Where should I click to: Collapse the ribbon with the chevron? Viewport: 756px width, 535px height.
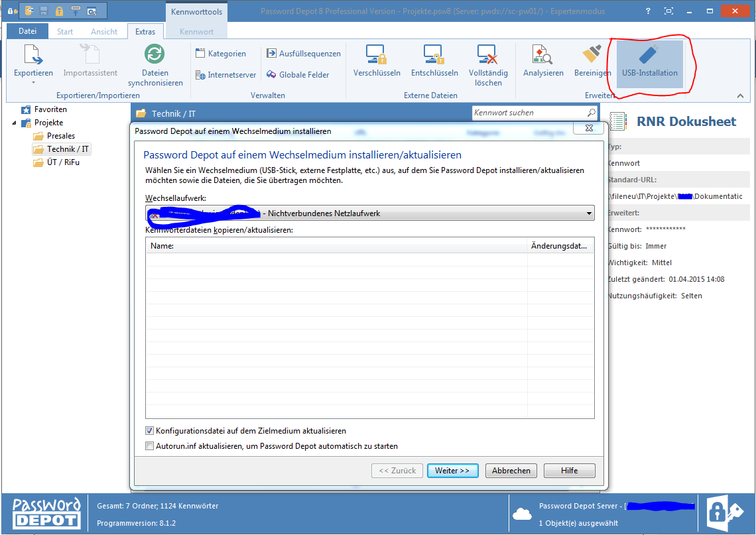740,96
